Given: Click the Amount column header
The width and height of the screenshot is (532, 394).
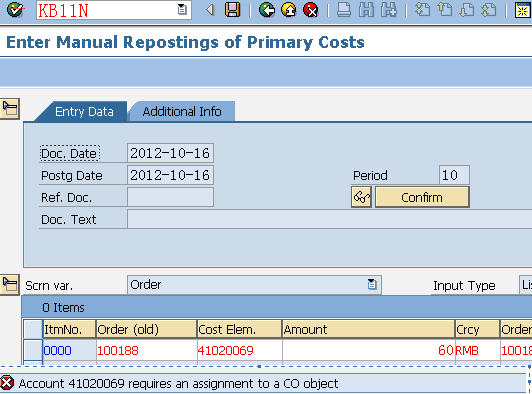Looking at the screenshot, I should (368, 329).
